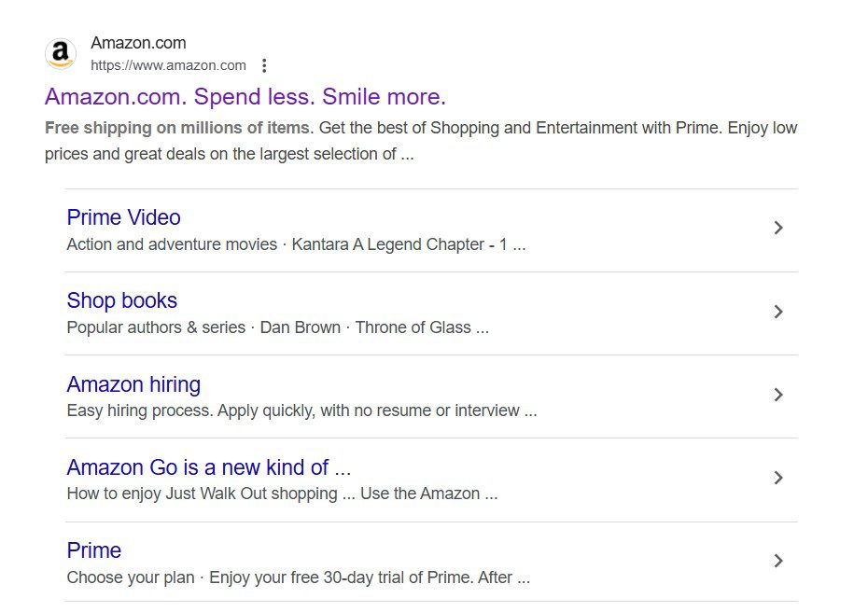Image resolution: width=868 pixels, height=612 pixels.
Task: Open the Amazon hiring sitelink
Action: 133,384
